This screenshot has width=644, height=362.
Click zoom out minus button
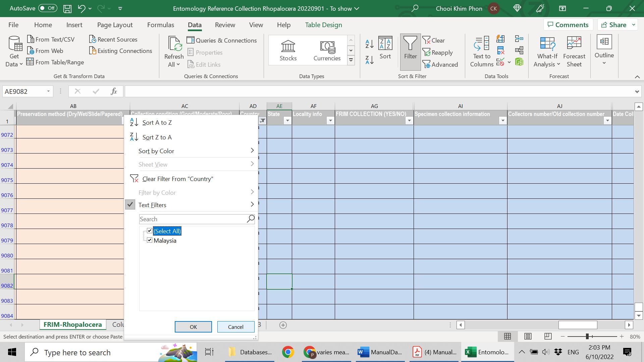point(563,336)
